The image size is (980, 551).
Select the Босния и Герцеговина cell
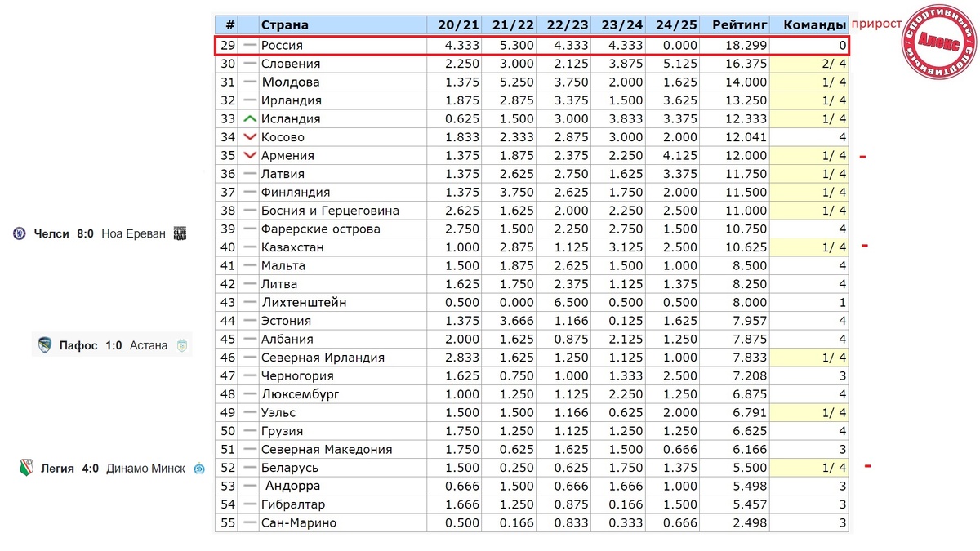coord(343,211)
